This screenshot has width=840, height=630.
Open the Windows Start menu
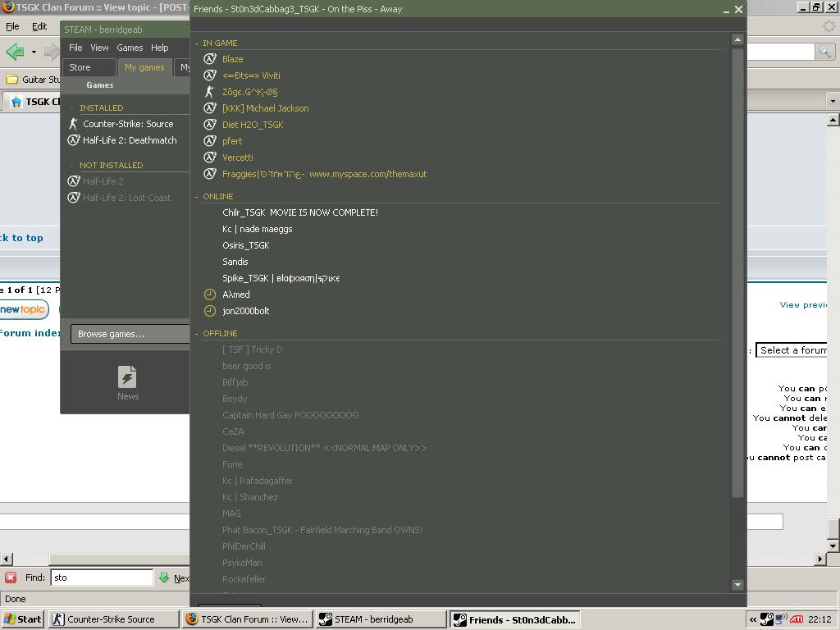[x=23, y=619]
